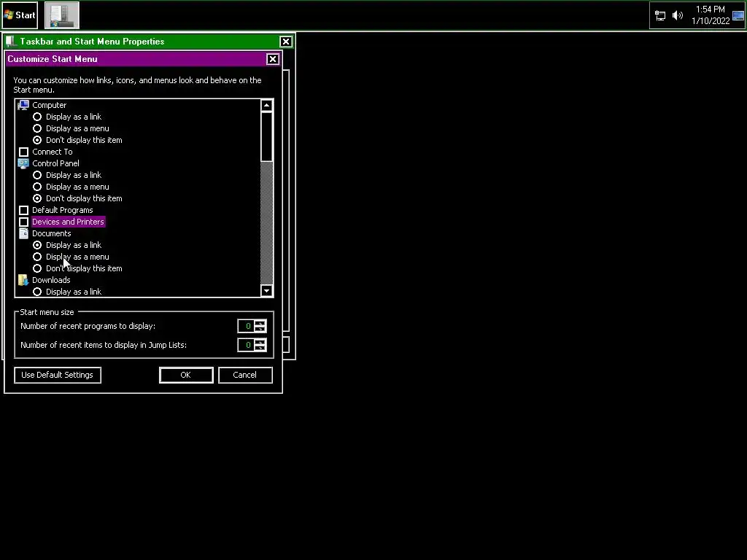This screenshot has width=747, height=560.
Task: Click the Computer icon in the list
Action: 23,105
